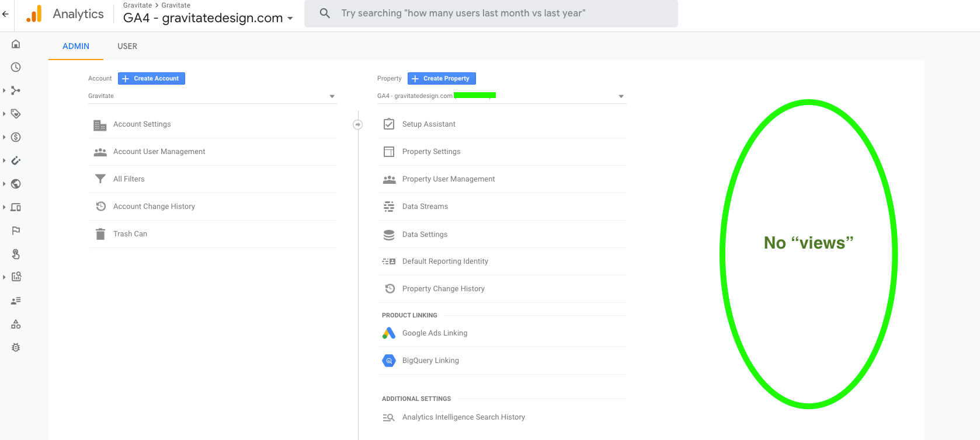This screenshot has height=440, width=980.
Task: Expand the sidebar arrow beside the magnet-wand icon
Action: pos(4,160)
